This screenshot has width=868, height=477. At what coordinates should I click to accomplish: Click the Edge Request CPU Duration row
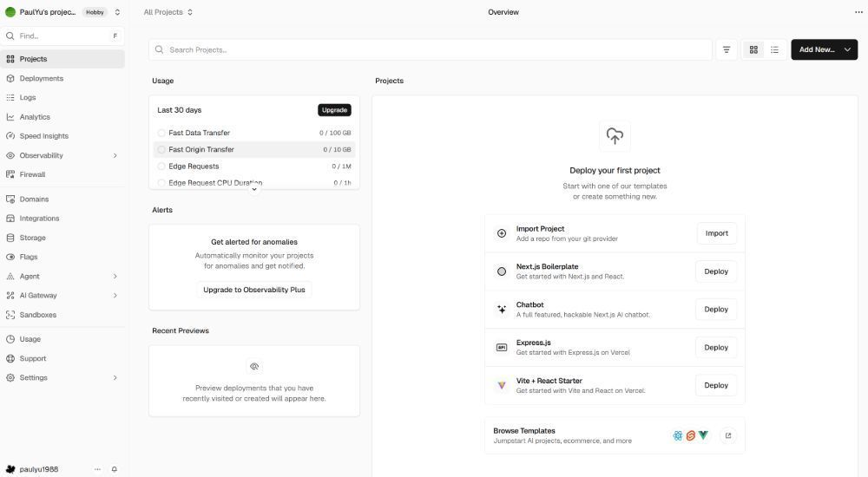pos(254,183)
